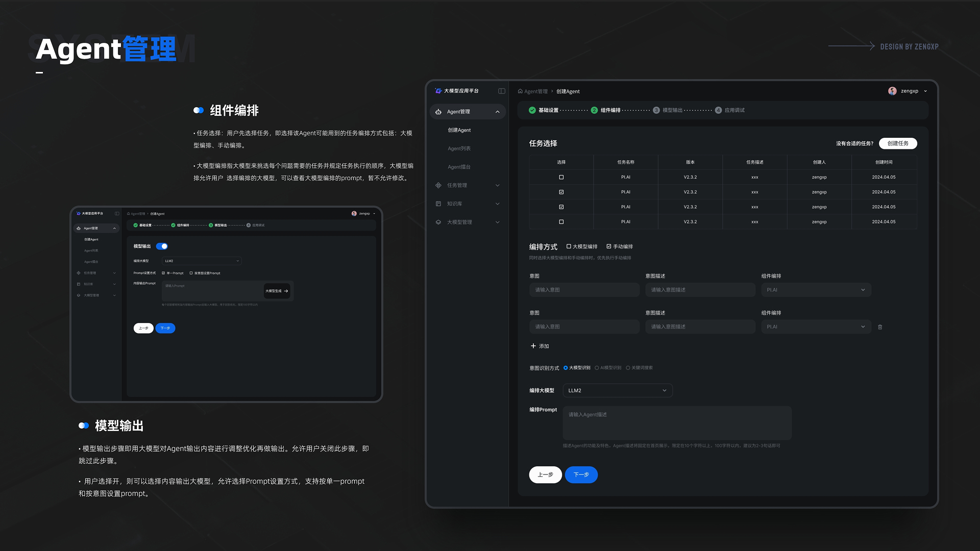Expand the 大模型管理 menu chevron in large window

(x=498, y=222)
